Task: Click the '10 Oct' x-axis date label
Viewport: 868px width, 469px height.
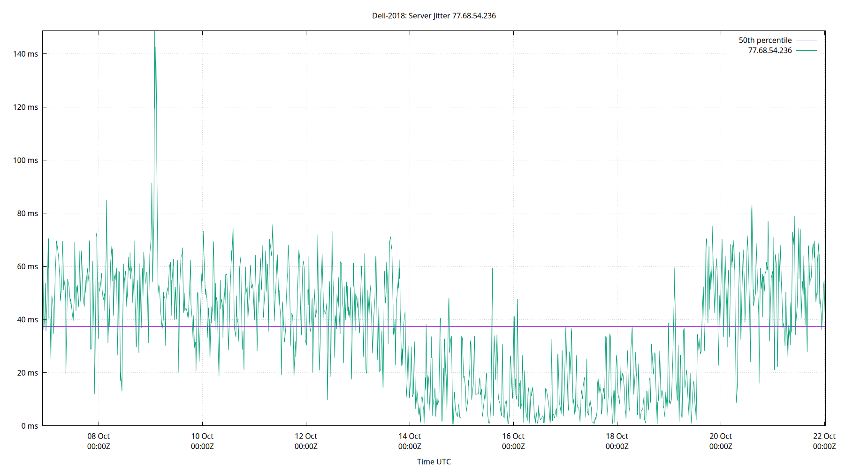Action: click(x=202, y=436)
